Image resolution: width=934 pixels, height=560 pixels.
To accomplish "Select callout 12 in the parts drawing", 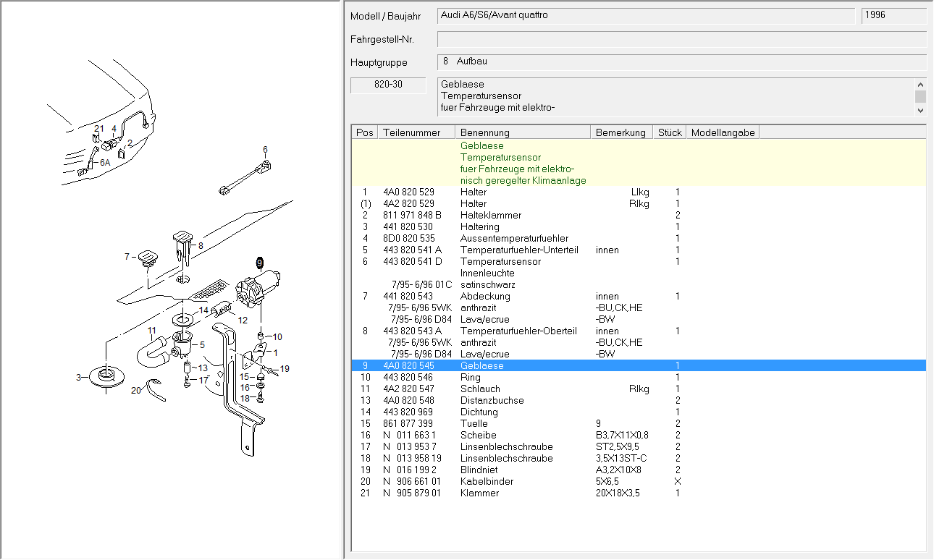I will (x=243, y=320).
